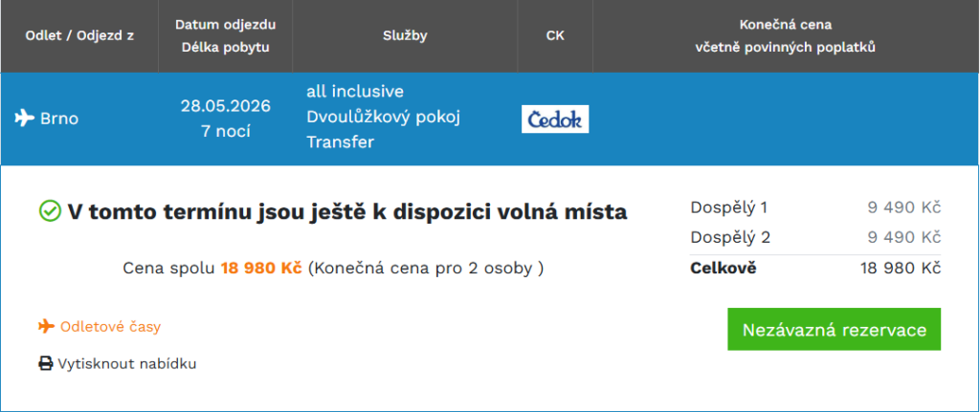Click the CK column header

555,36
